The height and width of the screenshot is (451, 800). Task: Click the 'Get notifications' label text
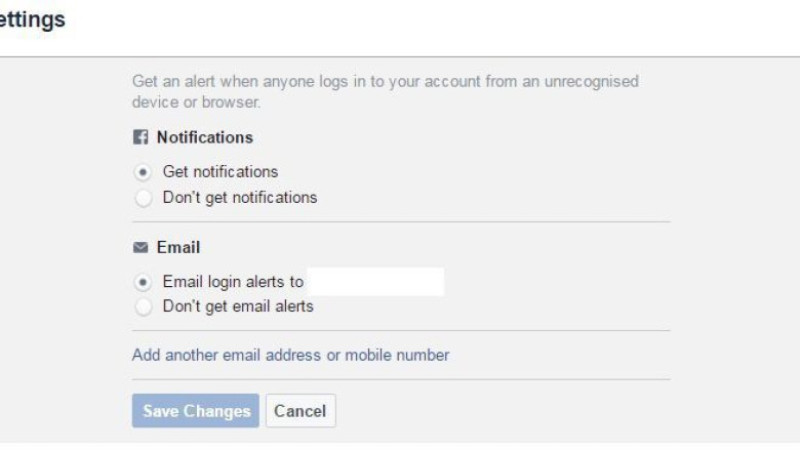tap(220, 172)
